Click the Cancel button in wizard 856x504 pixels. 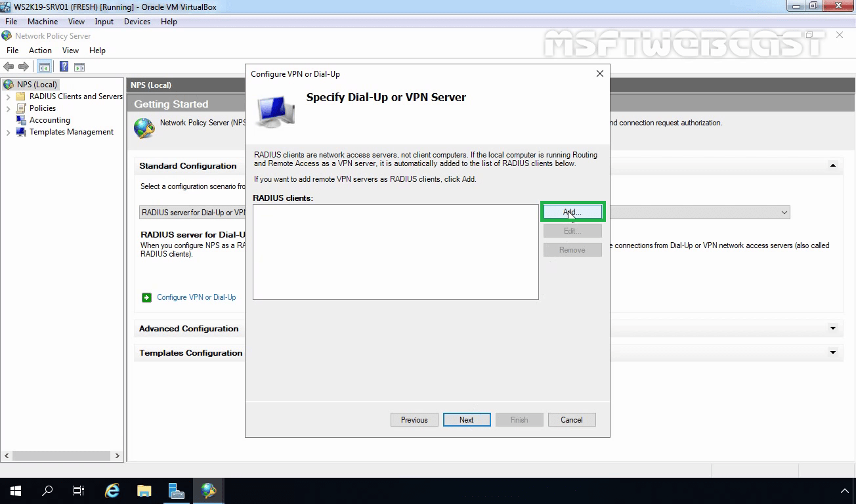click(571, 420)
